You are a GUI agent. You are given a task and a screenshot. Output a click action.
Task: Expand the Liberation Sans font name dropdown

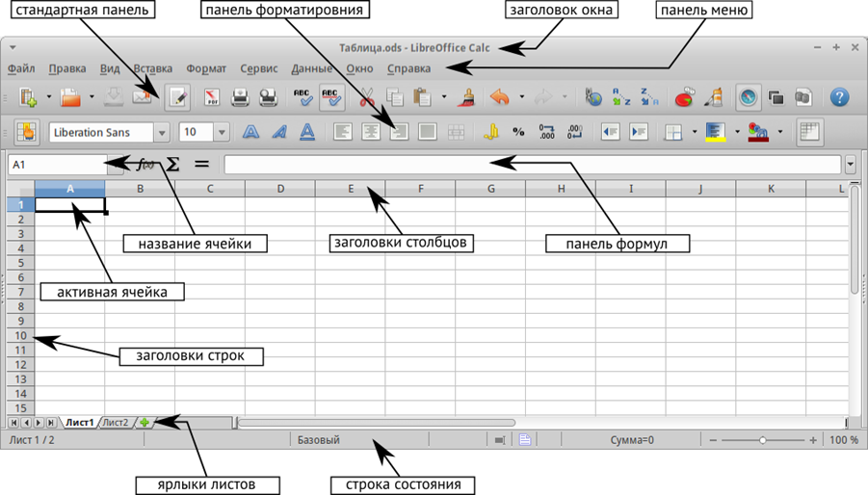pos(160,133)
